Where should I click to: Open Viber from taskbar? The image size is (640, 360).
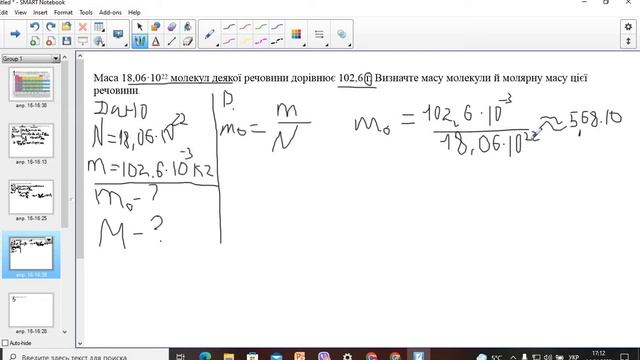pyautogui.click(x=324, y=356)
